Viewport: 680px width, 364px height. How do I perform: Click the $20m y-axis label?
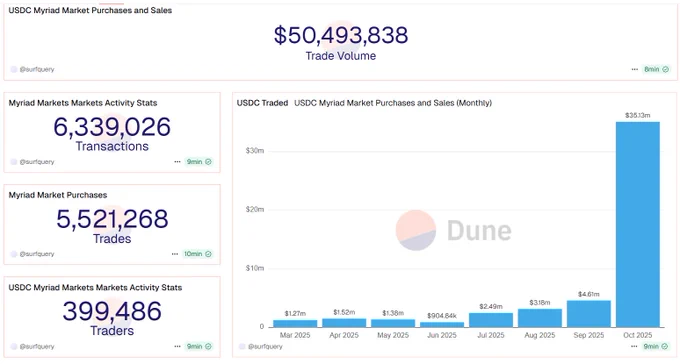[x=255, y=210]
